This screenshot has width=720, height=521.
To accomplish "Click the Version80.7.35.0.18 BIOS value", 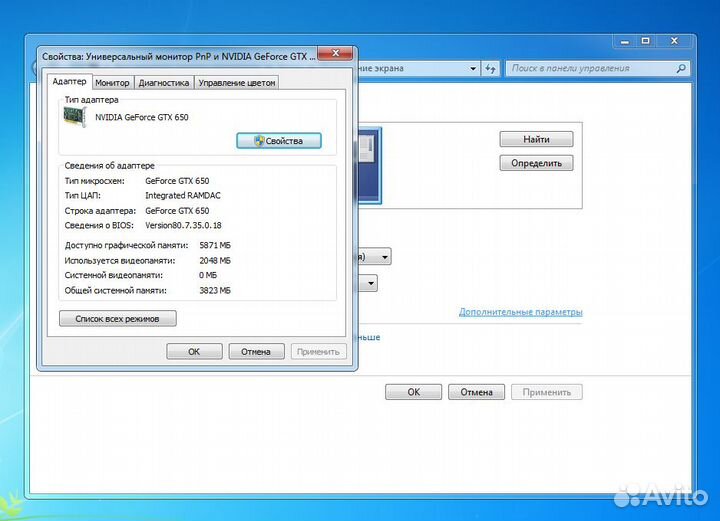I will click(183, 225).
